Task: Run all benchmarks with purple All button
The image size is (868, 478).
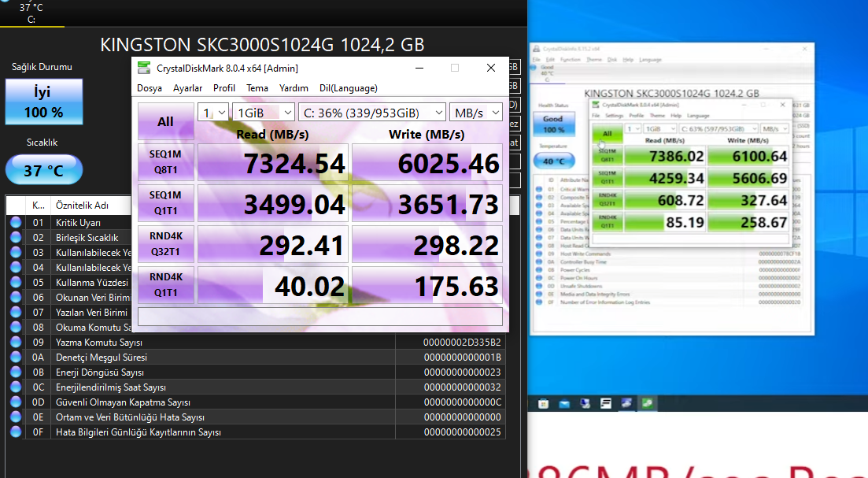Action: (x=165, y=121)
